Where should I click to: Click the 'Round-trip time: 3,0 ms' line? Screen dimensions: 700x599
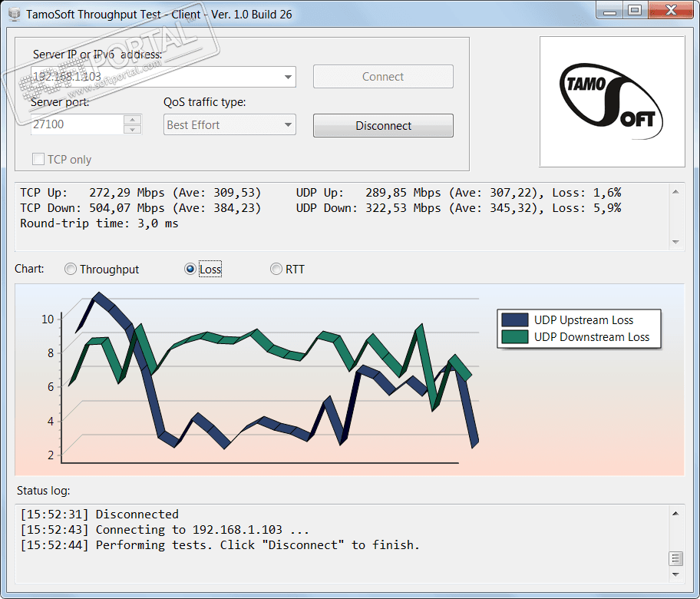[x=99, y=223]
